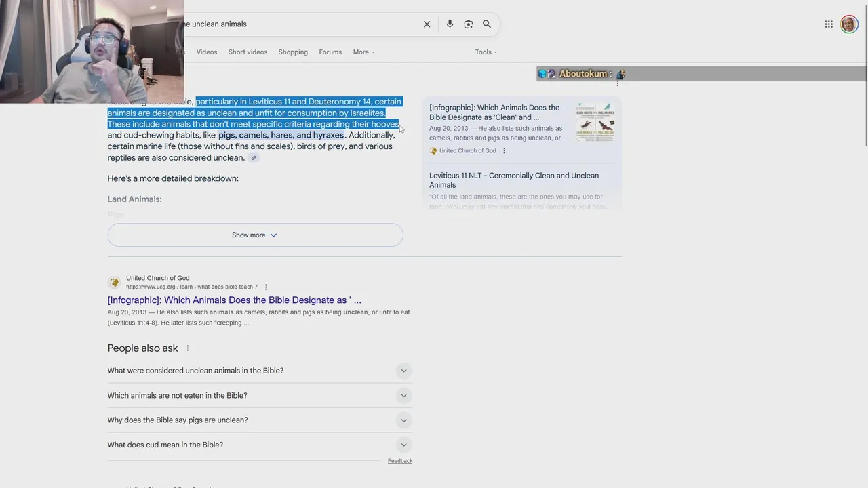Screen dimensions: 868x488
Task: Switch to the Forums tab
Action: point(330,52)
